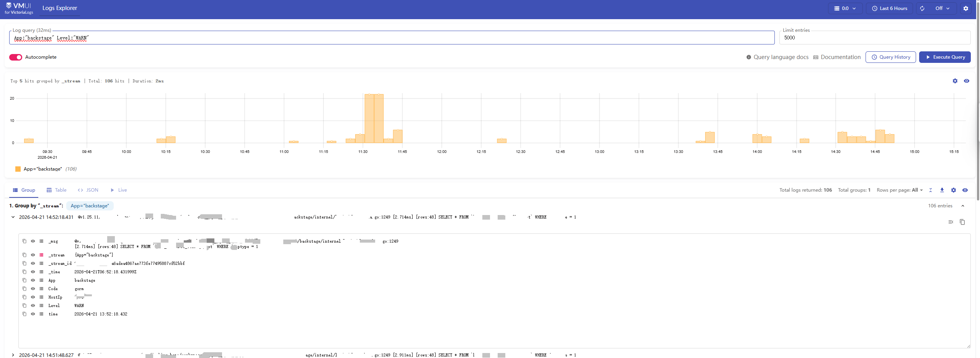Group by HostIp field icon
This screenshot has width=980, height=358.
click(41, 297)
